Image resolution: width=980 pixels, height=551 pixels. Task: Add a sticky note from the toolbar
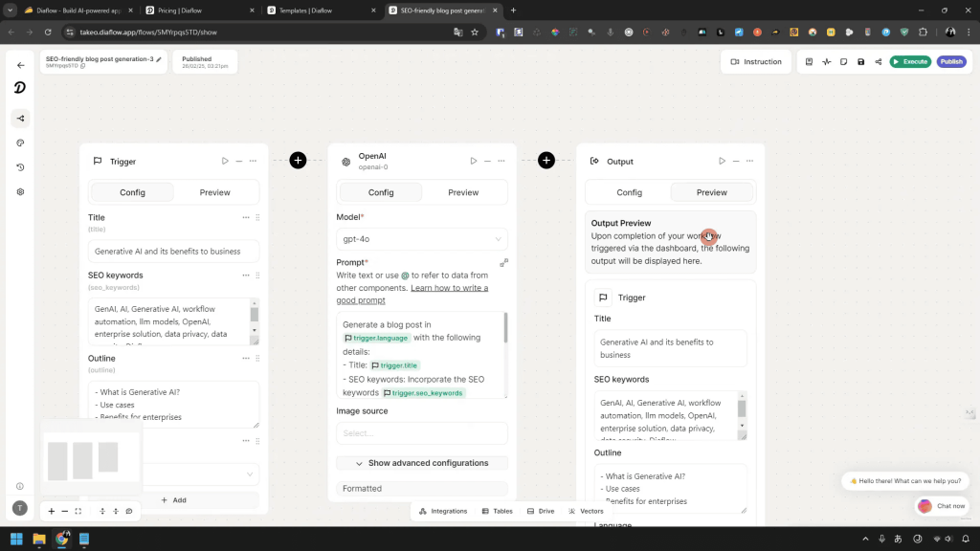(844, 62)
